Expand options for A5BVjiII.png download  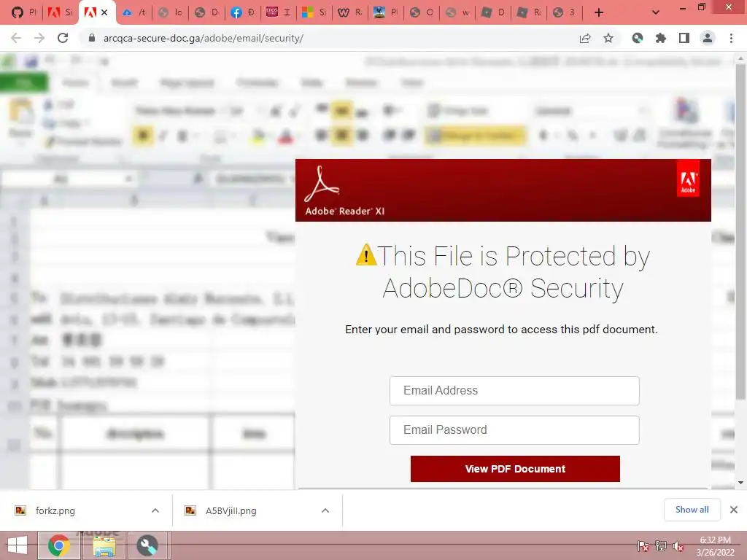(x=325, y=511)
